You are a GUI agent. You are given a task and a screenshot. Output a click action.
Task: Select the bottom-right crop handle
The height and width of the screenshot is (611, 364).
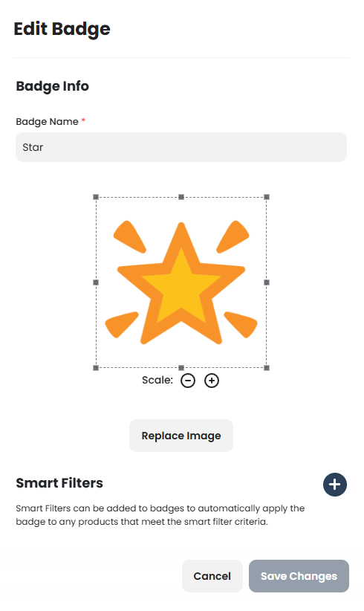pyautogui.click(x=267, y=368)
